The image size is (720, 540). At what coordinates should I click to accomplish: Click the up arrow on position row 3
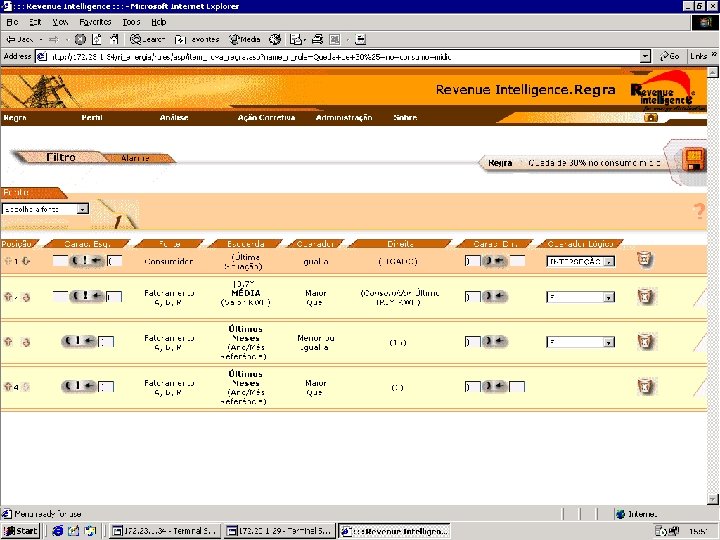[x=9, y=342]
